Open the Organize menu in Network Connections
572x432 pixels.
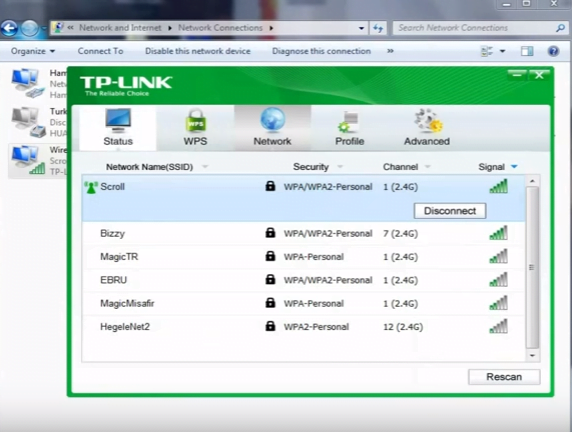33,51
